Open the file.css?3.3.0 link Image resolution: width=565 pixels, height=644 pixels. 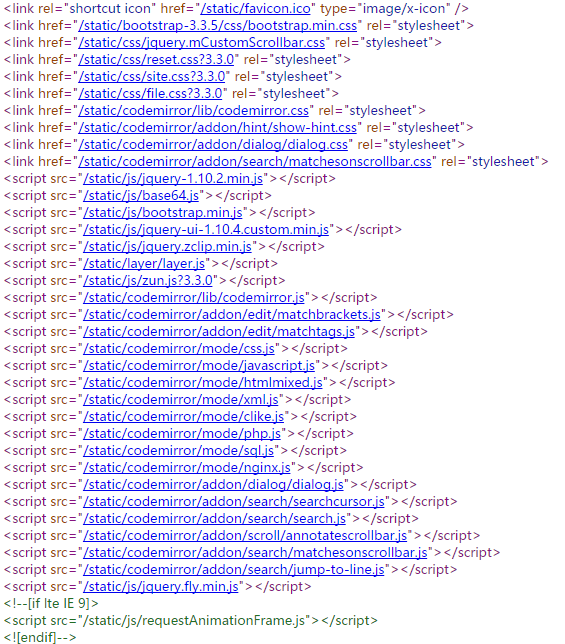[150, 94]
